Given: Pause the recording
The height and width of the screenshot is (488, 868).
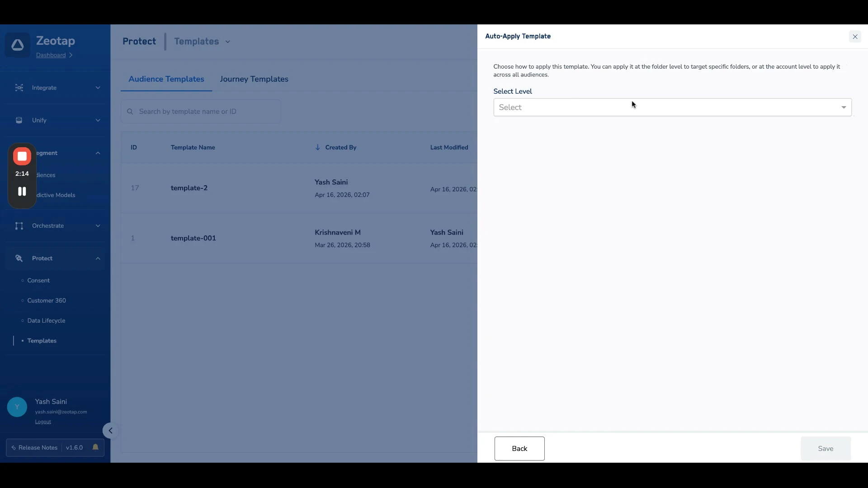Looking at the screenshot, I should (22, 191).
